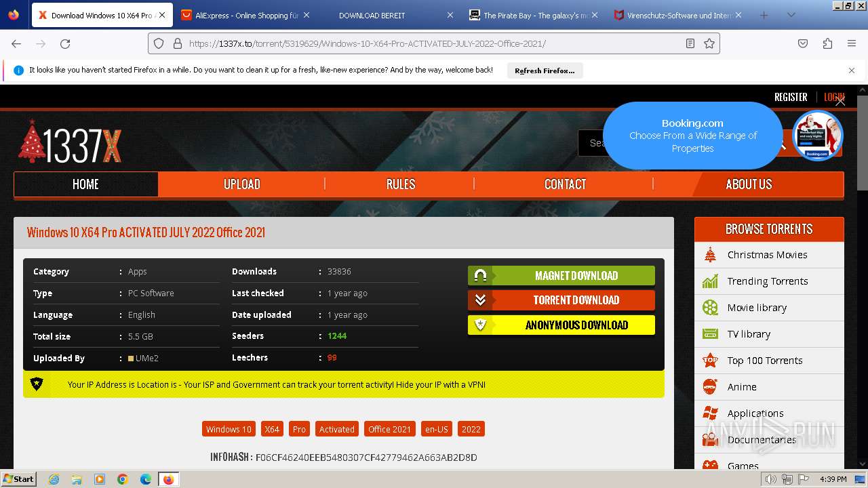Dismiss the Firefox refresh notification bar

852,70
